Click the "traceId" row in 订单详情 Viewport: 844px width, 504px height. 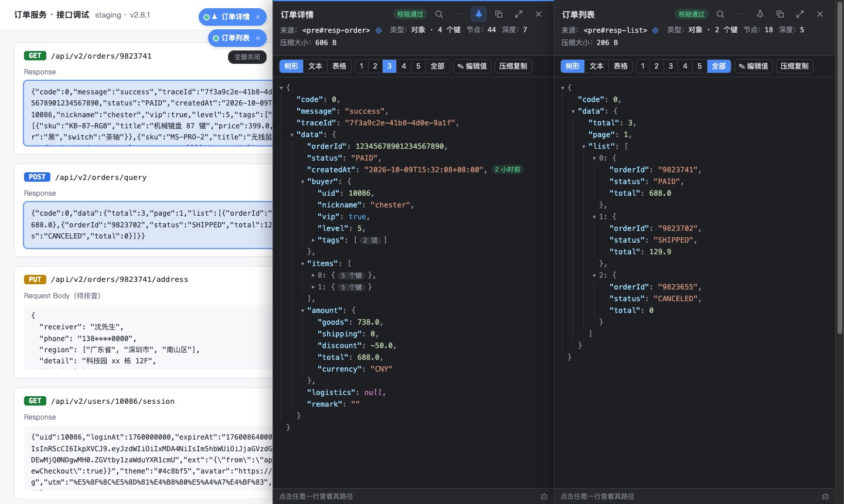[413, 122]
